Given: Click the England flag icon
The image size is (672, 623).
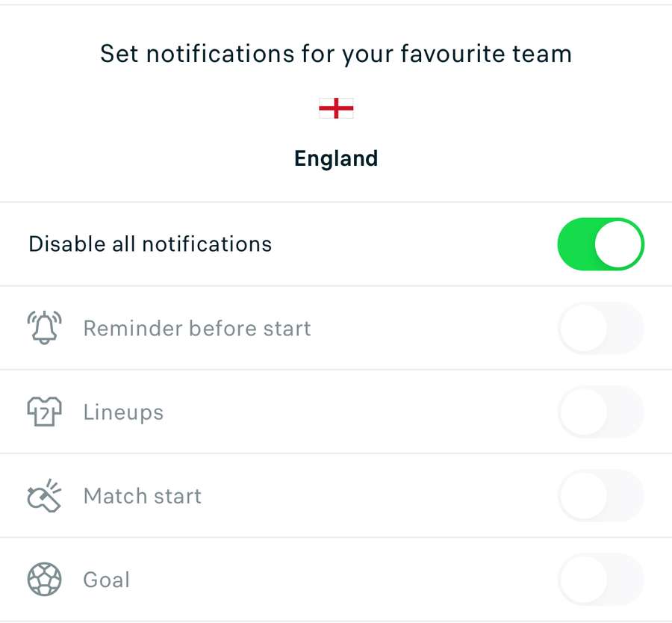Looking at the screenshot, I should [x=336, y=109].
